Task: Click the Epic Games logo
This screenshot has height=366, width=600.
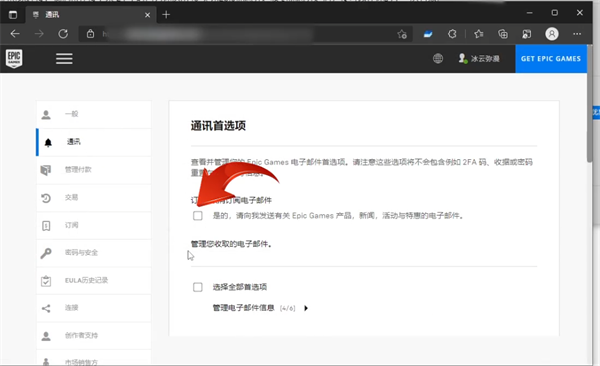Action: click(x=14, y=59)
